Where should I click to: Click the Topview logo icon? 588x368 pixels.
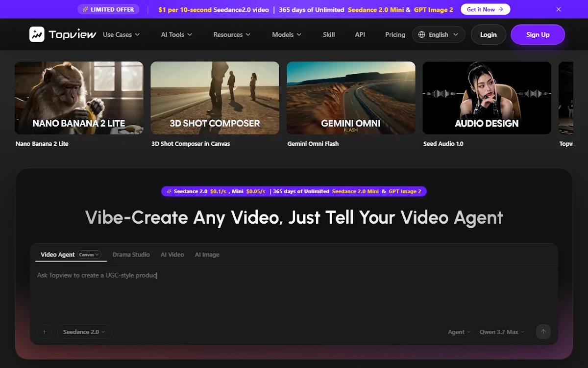pyautogui.click(x=37, y=34)
